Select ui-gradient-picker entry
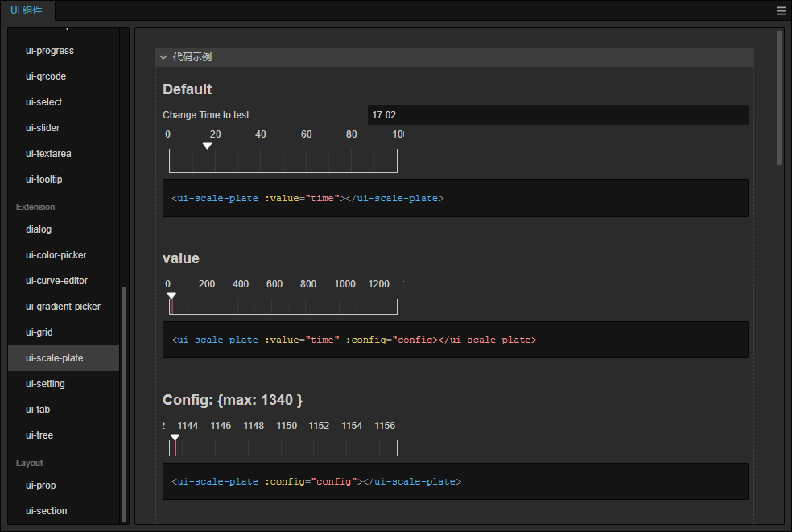The image size is (792, 532). [63, 307]
